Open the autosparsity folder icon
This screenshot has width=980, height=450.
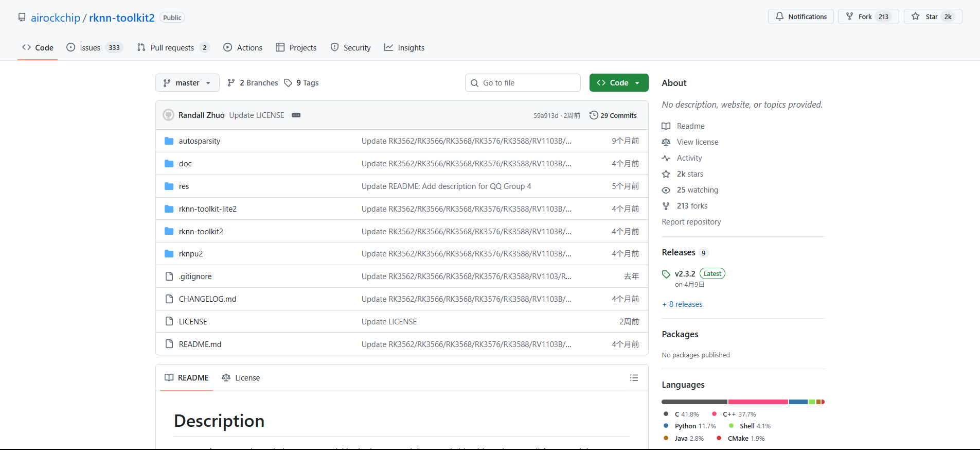pyautogui.click(x=169, y=141)
